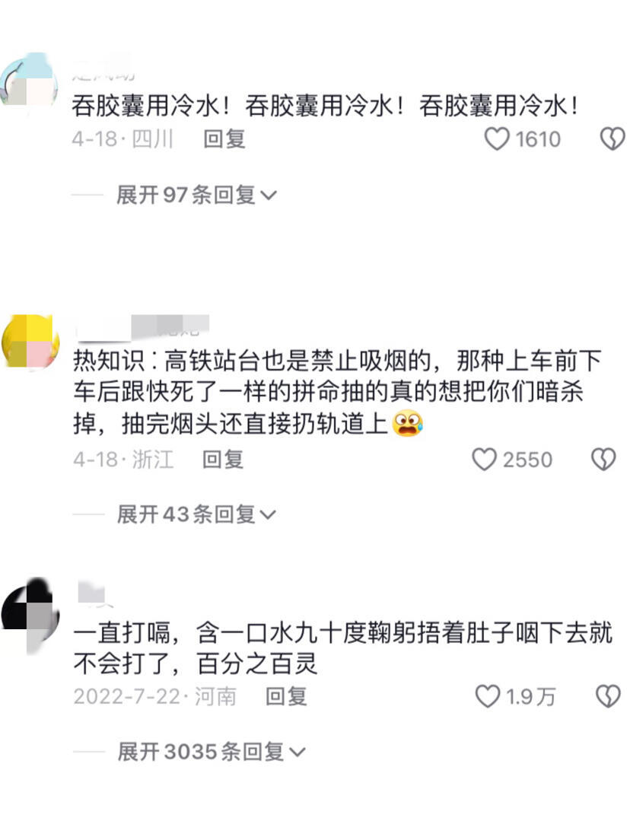Dislike the hiccup remedy comment

coord(609,696)
